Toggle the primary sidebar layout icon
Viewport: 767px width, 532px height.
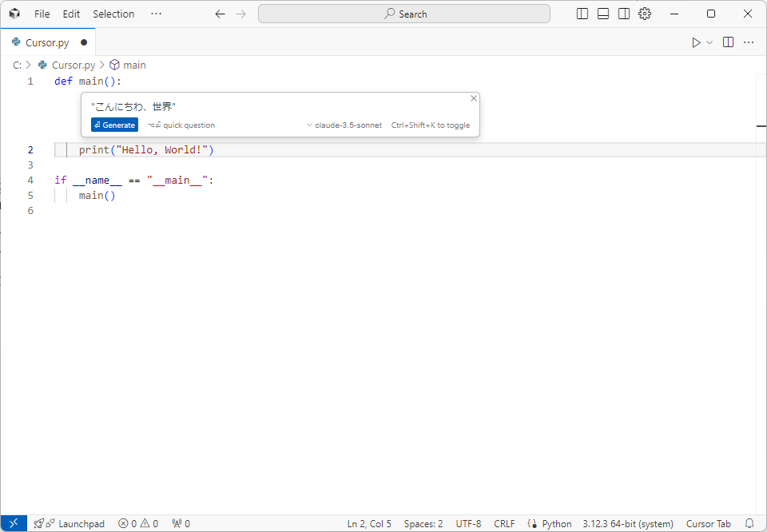pyautogui.click(x=582, y=14)
